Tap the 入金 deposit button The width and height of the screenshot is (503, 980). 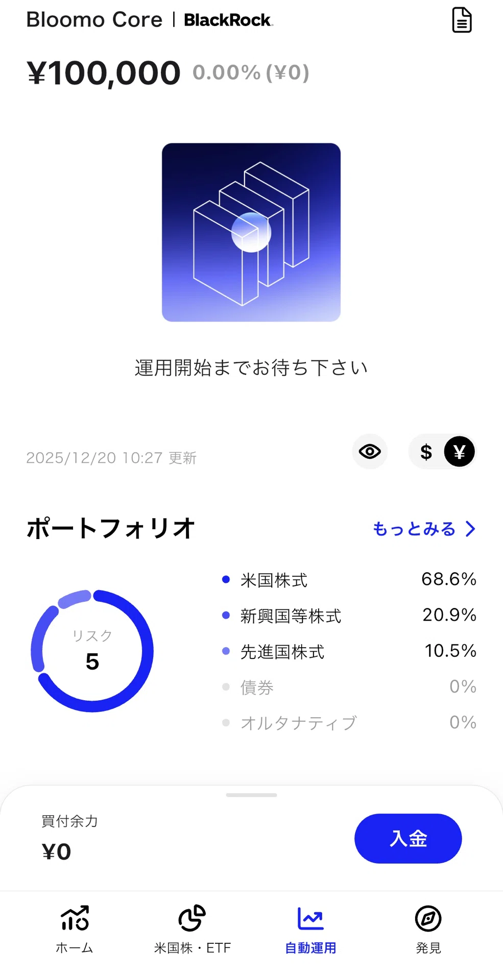click(x=408, y=839)
